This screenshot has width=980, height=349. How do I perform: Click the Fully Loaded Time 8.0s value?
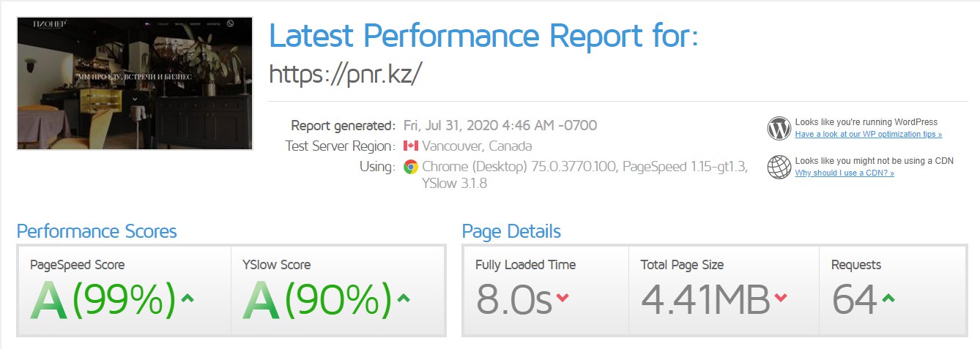(513, 300)
